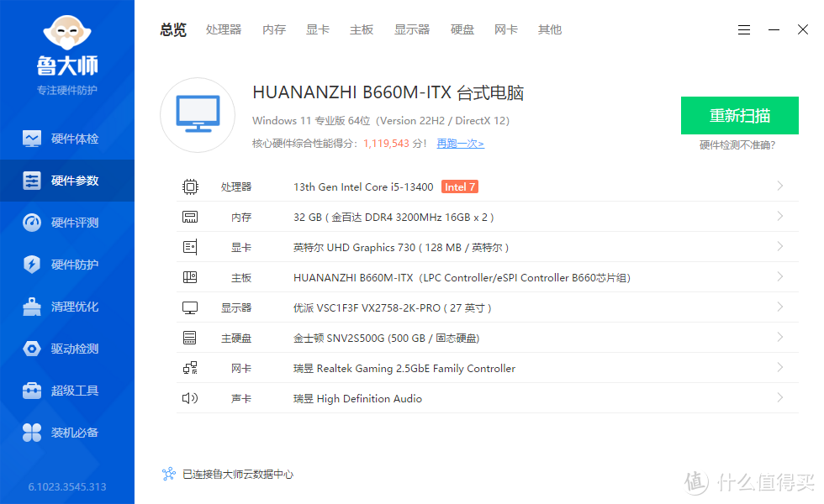Viewport: 824px width, 504px height.
Task: Click the 处理器 CPU chip icon
Action: click(190, 186)
